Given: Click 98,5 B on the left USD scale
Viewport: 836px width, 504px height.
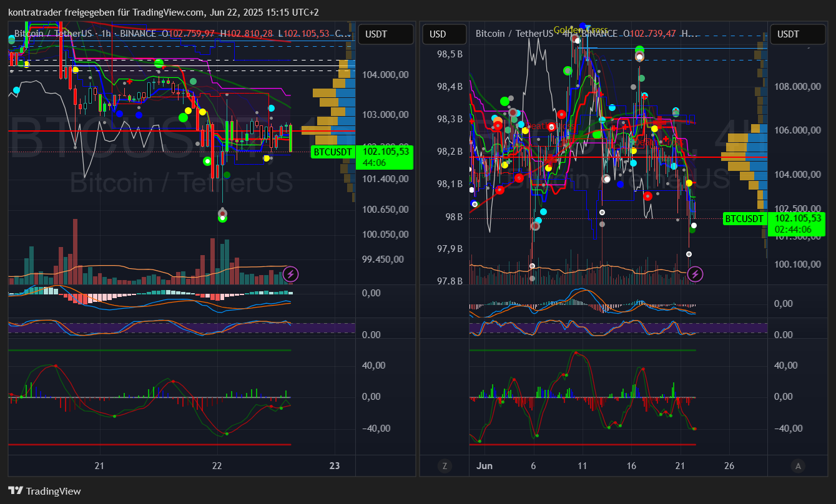Looking at the screenshot, I should coord(450,54).
